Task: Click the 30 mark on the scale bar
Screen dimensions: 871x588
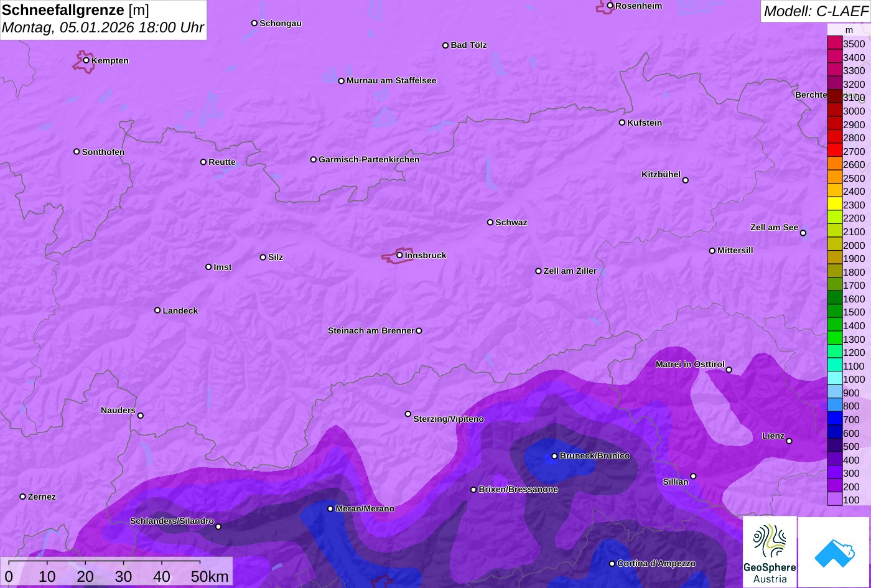Action: (x=123, y=577)
